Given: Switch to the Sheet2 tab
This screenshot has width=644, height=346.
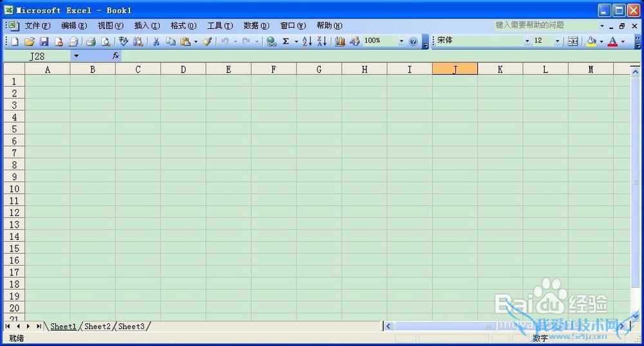Looking at the screenshot, I should 97,326.
